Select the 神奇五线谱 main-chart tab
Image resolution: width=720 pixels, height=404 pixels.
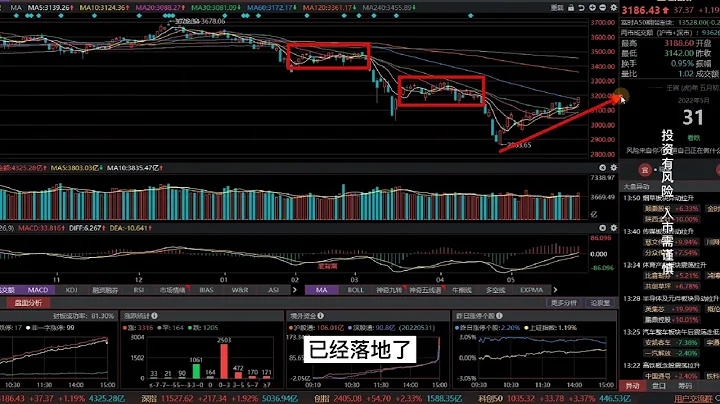(425, 290)
